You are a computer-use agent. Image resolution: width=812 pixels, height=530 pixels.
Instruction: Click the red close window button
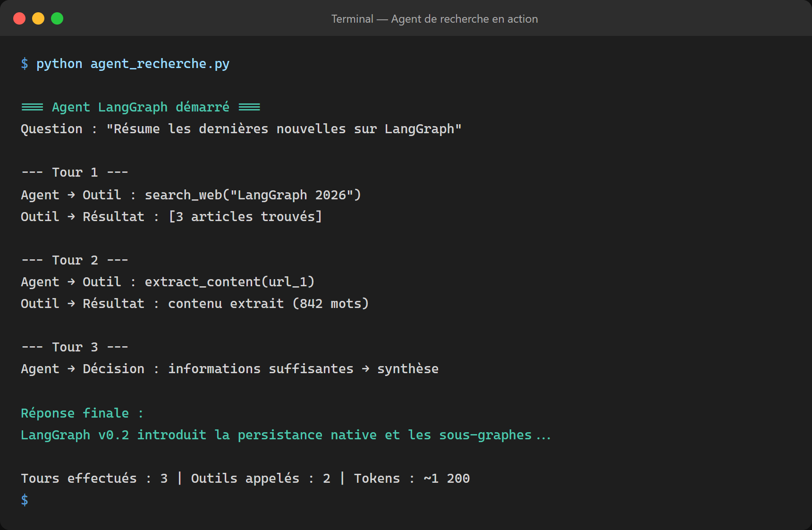(x=19, y=18)
